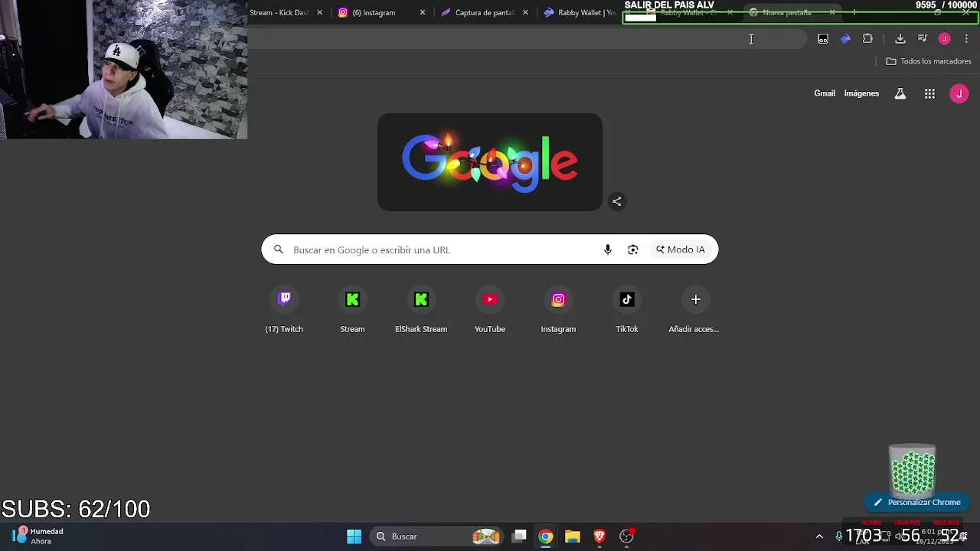Open Task View on the taskbar
Screen dimensions: 980x551
tap(519, 536)
